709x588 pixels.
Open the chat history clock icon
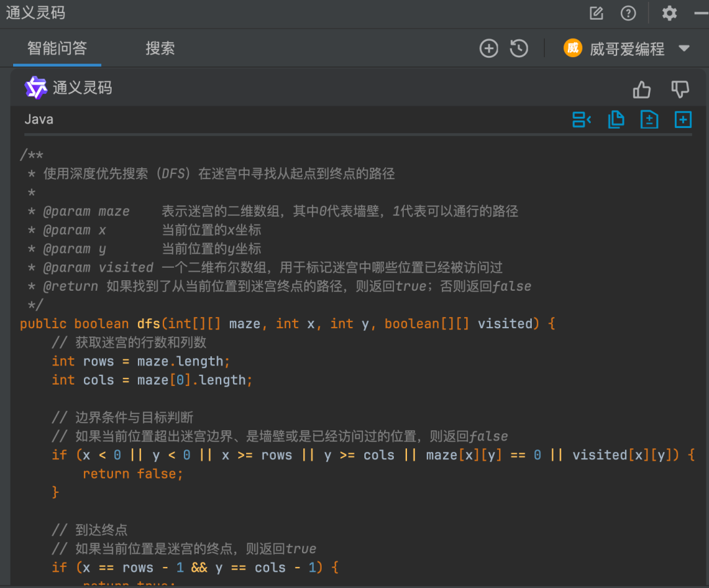(519, 49)
